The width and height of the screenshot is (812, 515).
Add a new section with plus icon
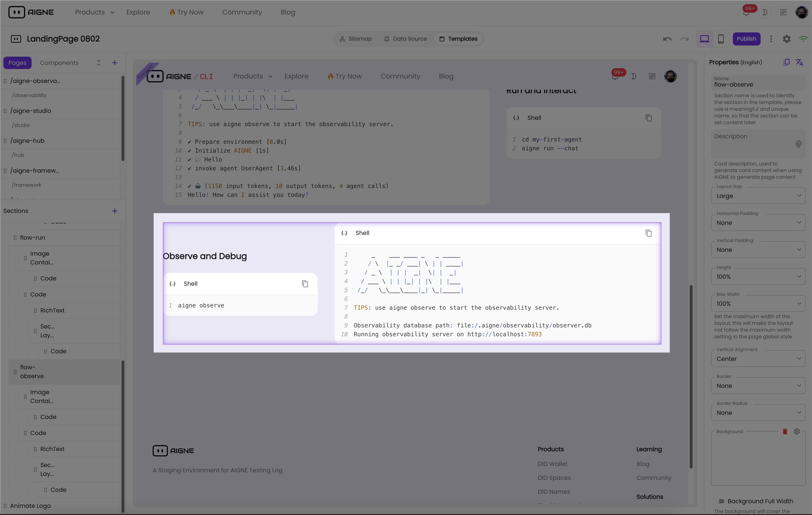[115, 211]
